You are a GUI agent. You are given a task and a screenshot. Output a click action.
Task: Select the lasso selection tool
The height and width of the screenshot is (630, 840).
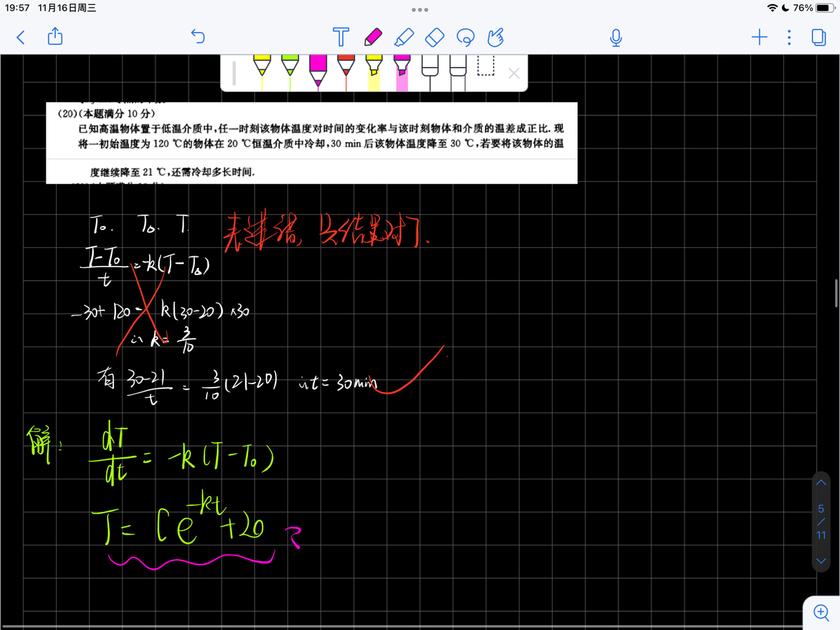coord(465,37)
